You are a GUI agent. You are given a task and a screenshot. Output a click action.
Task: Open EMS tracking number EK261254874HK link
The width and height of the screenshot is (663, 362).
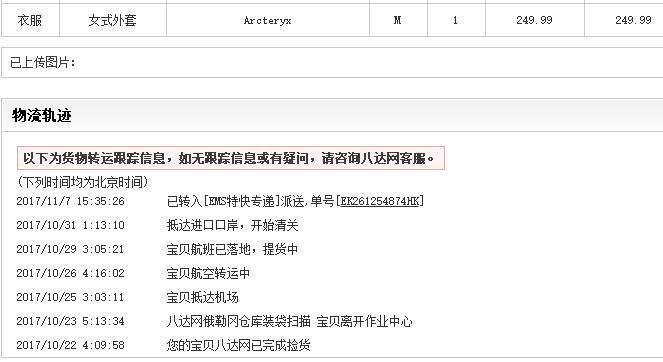pos(380,201)
